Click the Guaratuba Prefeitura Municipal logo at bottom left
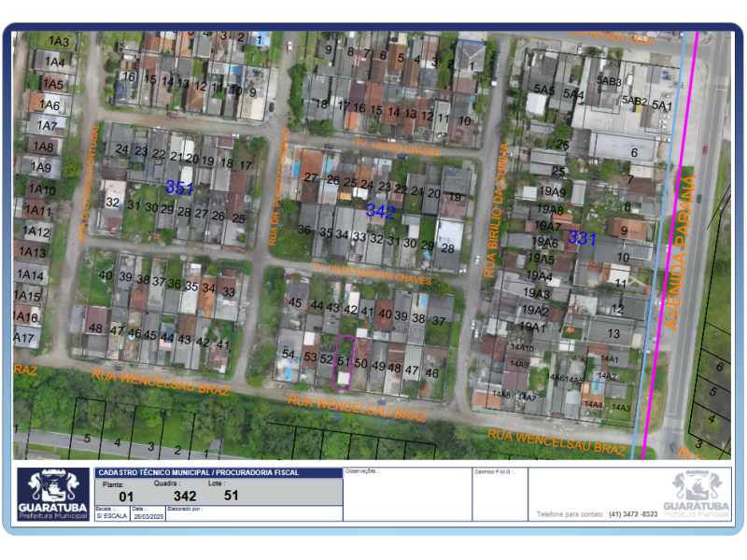747x560 pixels. [x=54, y=495]
